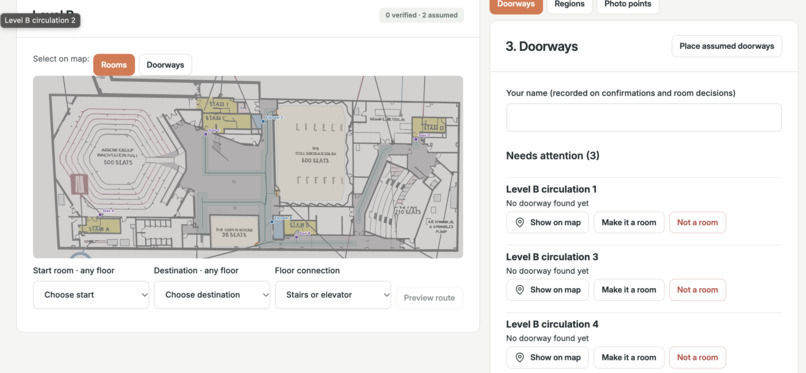Show Level B circulation 4 on map
This screenshot has width=806, height=373.
coord(547,358)
